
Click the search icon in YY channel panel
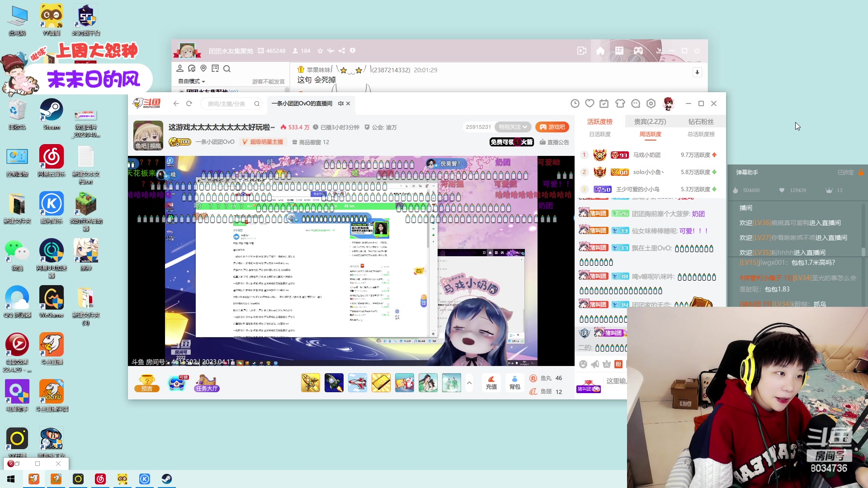(227, 68)
